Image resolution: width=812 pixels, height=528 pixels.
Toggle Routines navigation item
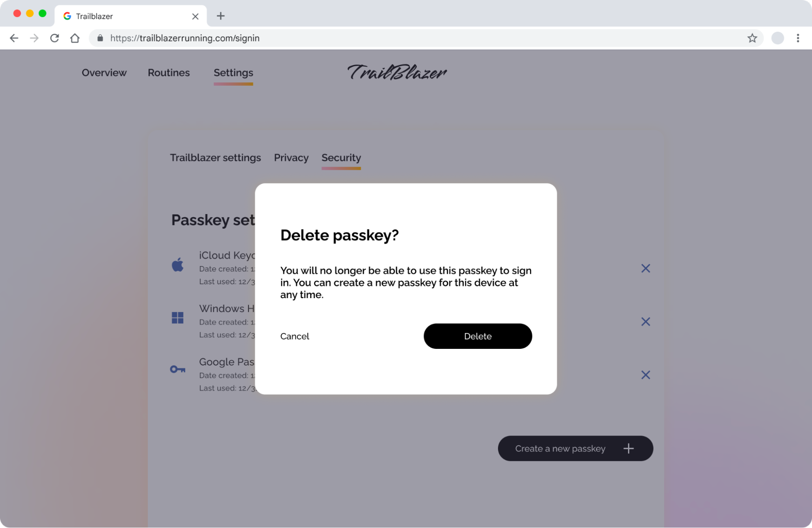(x=169, y=72)
